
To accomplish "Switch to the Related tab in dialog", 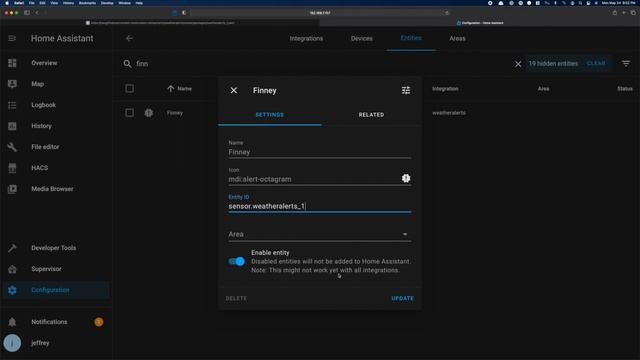I will 371,115.
